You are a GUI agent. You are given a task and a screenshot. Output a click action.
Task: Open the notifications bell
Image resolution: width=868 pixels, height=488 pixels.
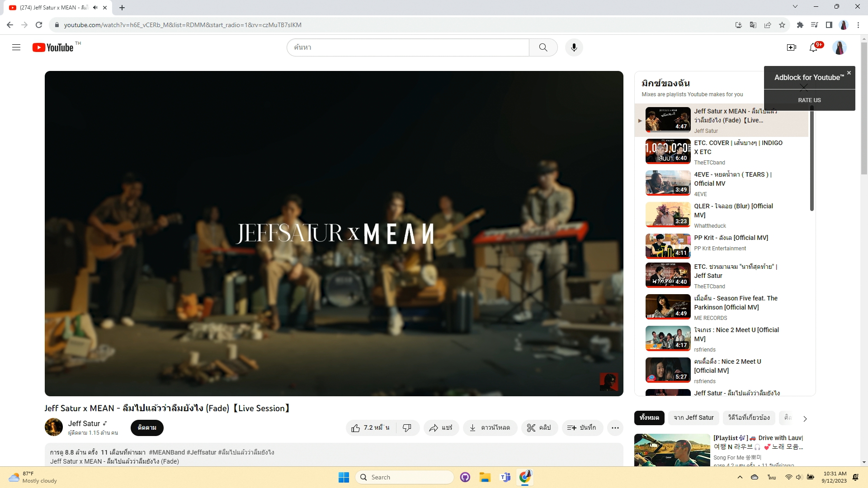point(813,47)
